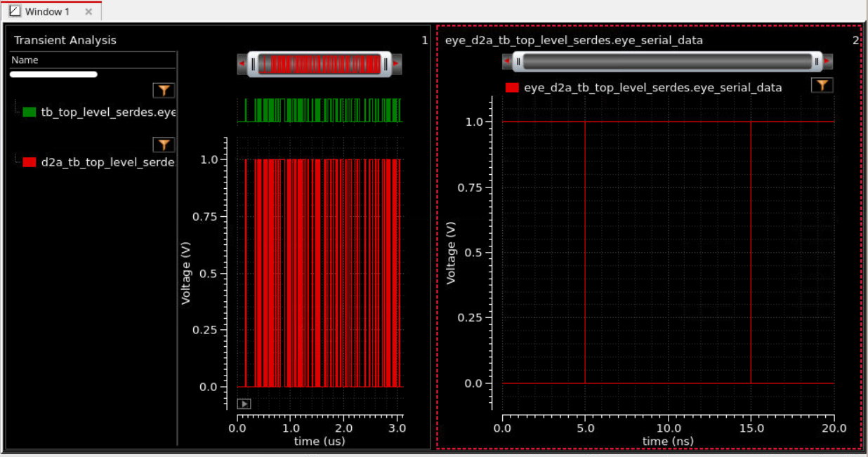
Task: Click the eye_d2a_tb_top_level_serdes.eye_serial_data legend label
Action: (x=653, y=88)
